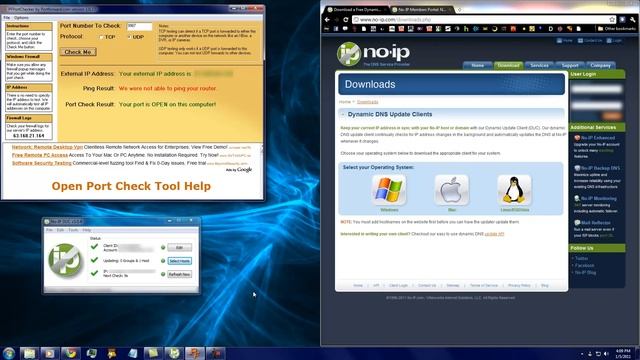640x360 pixels.
Task: Open the green Download tab on No-IP site
Action: click(x=508, y=66)
